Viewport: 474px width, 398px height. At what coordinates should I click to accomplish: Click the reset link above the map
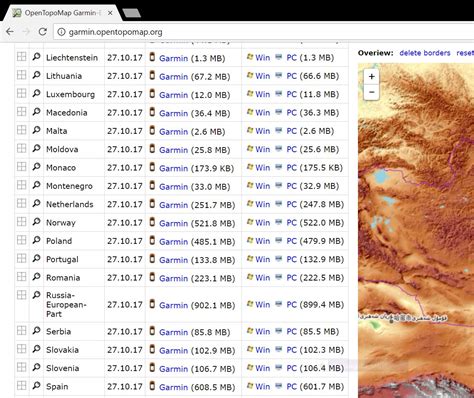(x=465, y=53)
